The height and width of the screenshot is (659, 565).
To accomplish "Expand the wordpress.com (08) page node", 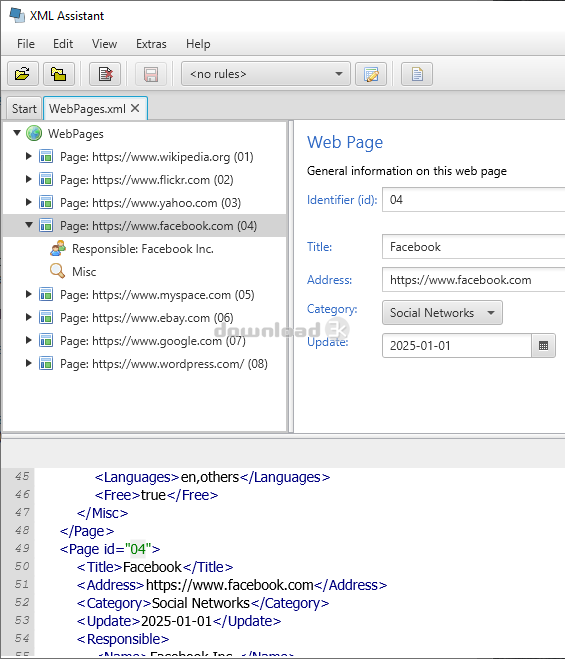I will pos(29,364).
